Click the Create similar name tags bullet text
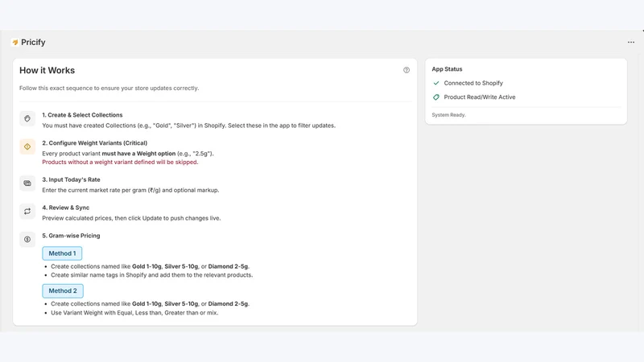Viewport: 644px width, 362px height. click(152, 275)
